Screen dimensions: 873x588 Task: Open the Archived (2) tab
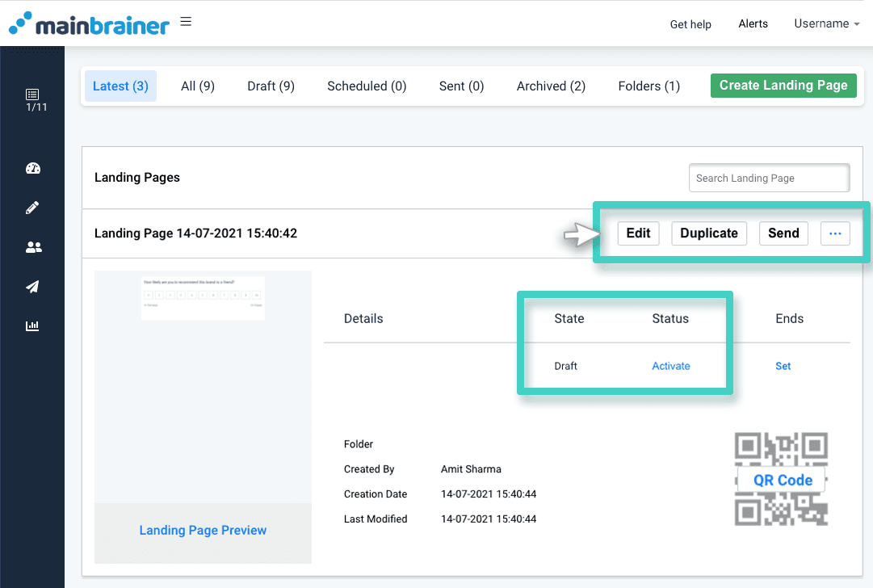pos(550,86)
